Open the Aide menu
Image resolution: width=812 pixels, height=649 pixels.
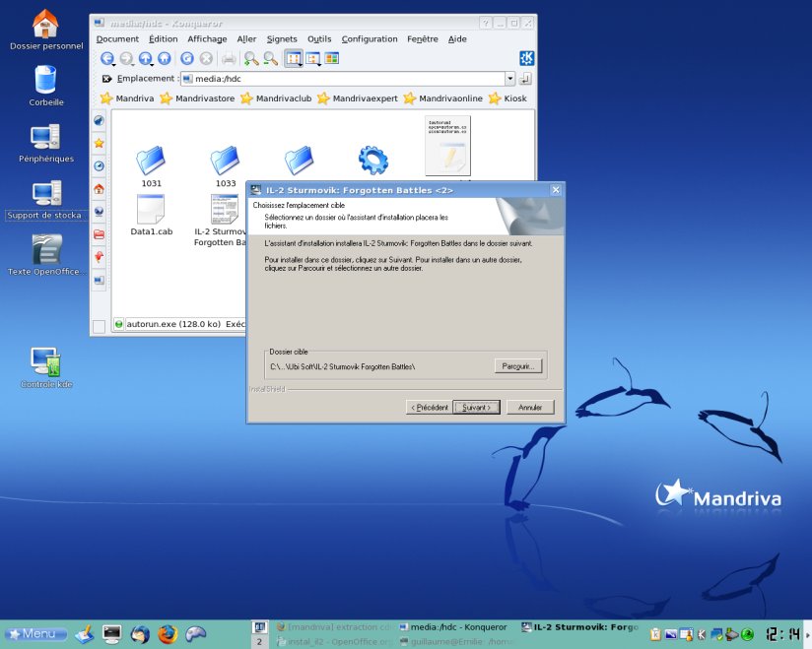pos(457,38)
